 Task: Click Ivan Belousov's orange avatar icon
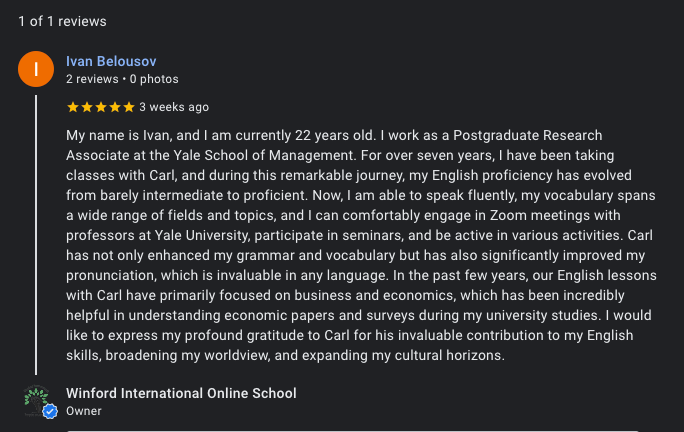point(37,69)
